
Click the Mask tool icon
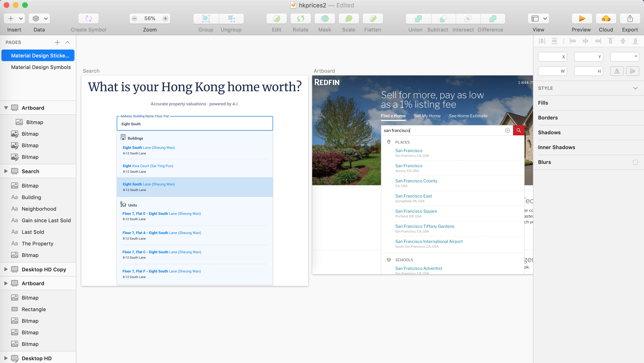325,19
